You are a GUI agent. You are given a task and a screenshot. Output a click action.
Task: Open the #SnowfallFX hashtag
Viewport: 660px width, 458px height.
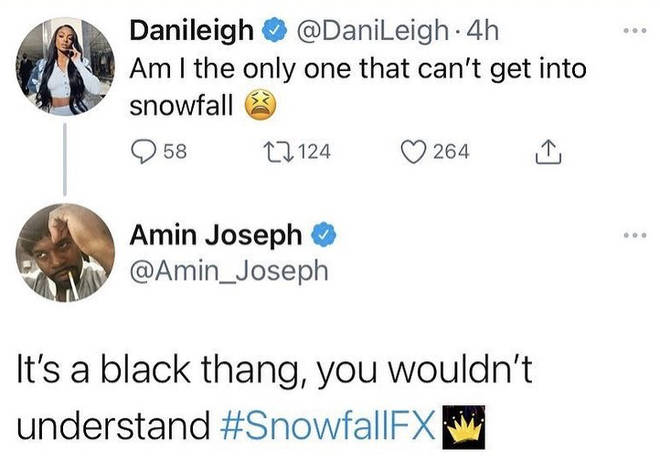(x=328, y=426)
